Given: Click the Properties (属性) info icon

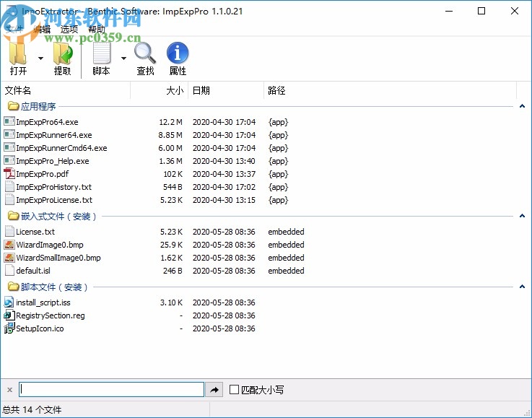Looking at the screenshot, I should coord(178,53).
